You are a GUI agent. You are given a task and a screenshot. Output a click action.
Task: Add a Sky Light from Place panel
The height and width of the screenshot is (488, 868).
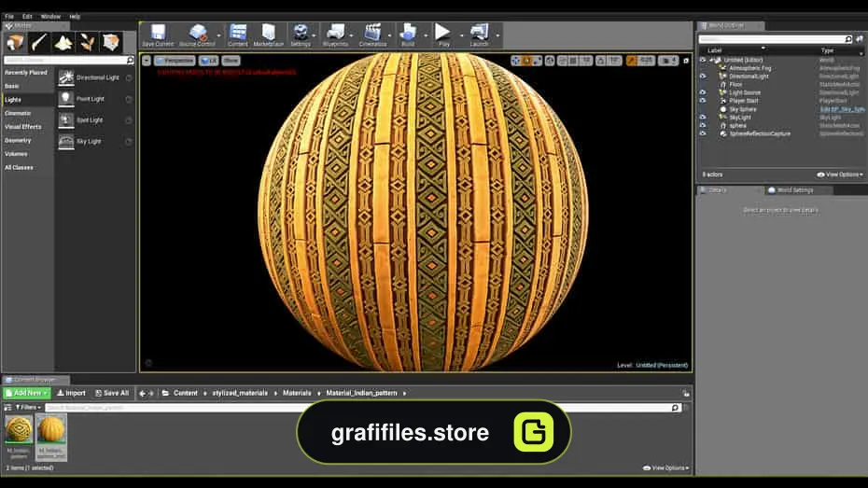[95, 142]
